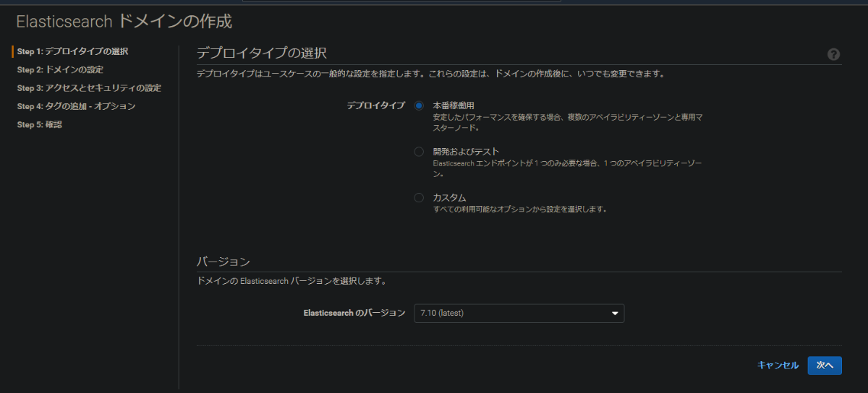Open Step 5: 確認
868x393 pixels.
[x=39, y=124]
